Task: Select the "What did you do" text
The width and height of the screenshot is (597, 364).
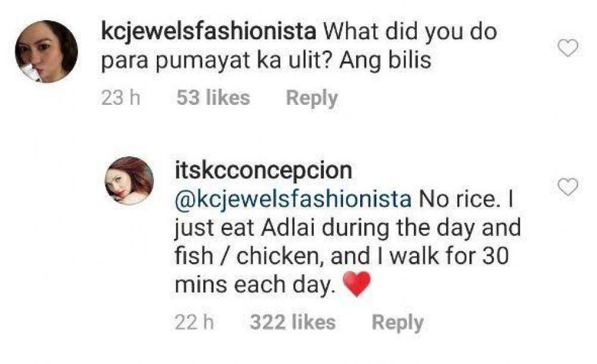Action: pyautogui.click(x=405, y=32)
